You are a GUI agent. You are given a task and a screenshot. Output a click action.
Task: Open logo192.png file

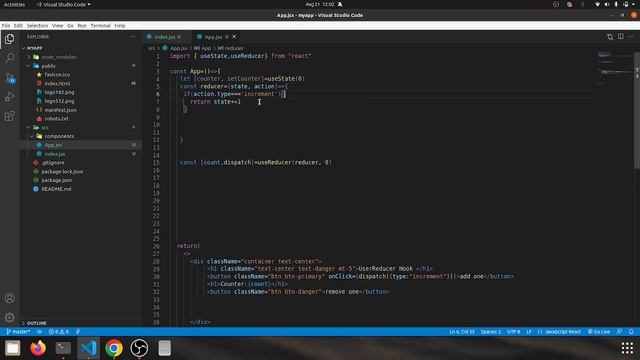59,92
